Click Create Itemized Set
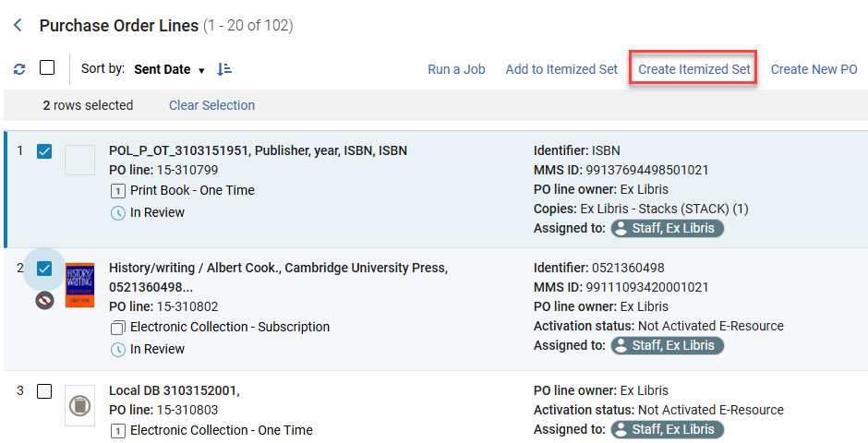The width and height of the screenshot is (868, 443). [694, 69]
